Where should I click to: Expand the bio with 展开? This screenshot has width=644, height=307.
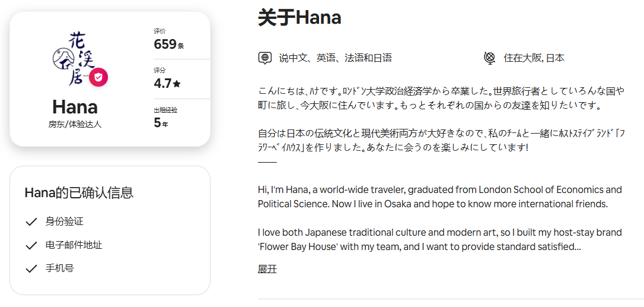click(x=267, y=269)
